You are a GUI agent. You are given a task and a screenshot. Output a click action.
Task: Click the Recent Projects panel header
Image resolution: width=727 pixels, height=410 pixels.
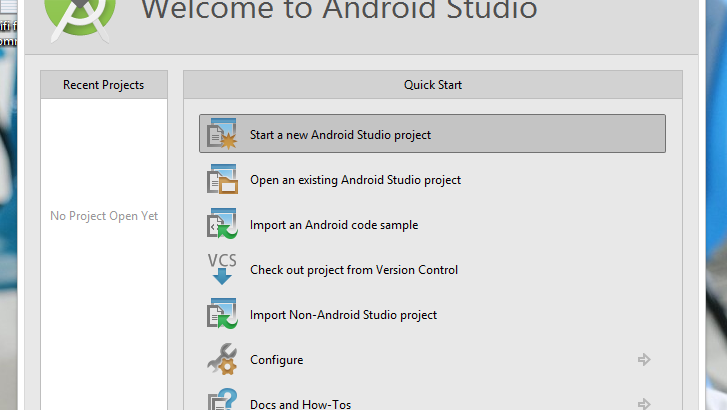point(103,85)
